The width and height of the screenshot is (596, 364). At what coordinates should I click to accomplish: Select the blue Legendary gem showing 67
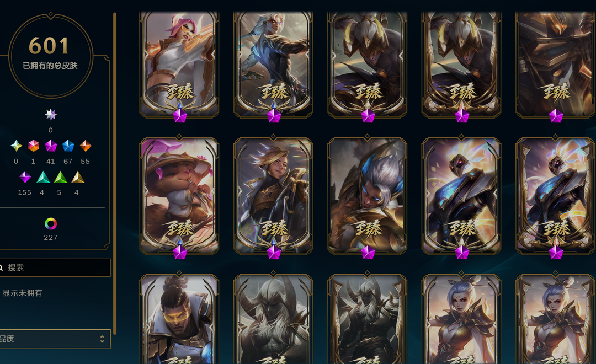point(68,146)
